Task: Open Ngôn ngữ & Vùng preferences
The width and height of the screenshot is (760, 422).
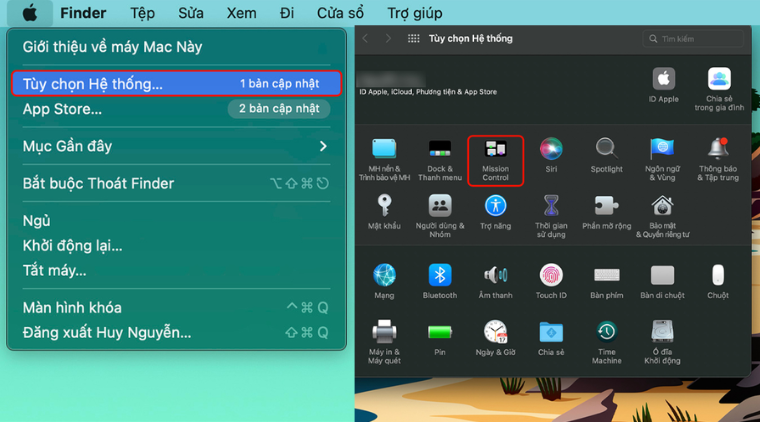Action: click(x=662, y=160)
